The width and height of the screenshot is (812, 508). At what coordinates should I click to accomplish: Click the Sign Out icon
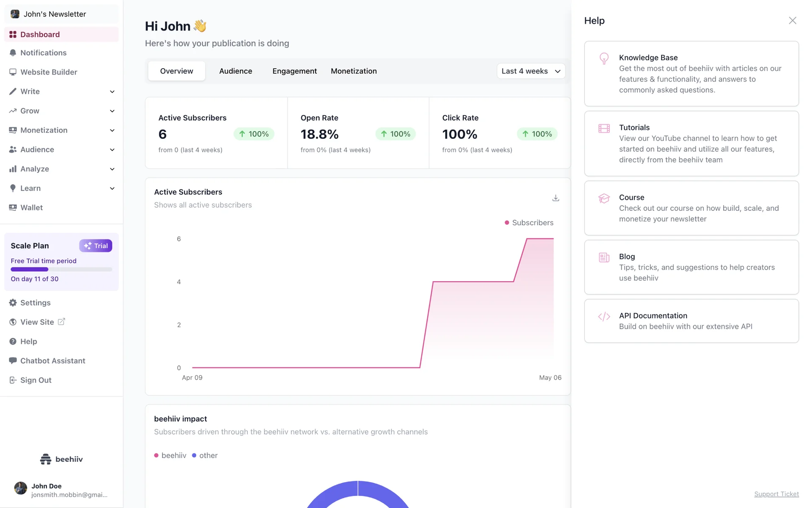point(13,380)
